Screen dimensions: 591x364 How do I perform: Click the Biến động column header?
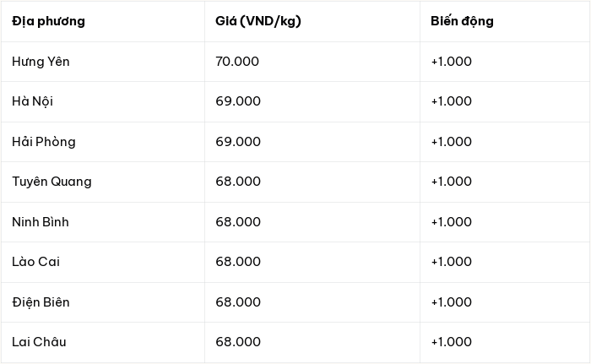(x=462, y=21)
